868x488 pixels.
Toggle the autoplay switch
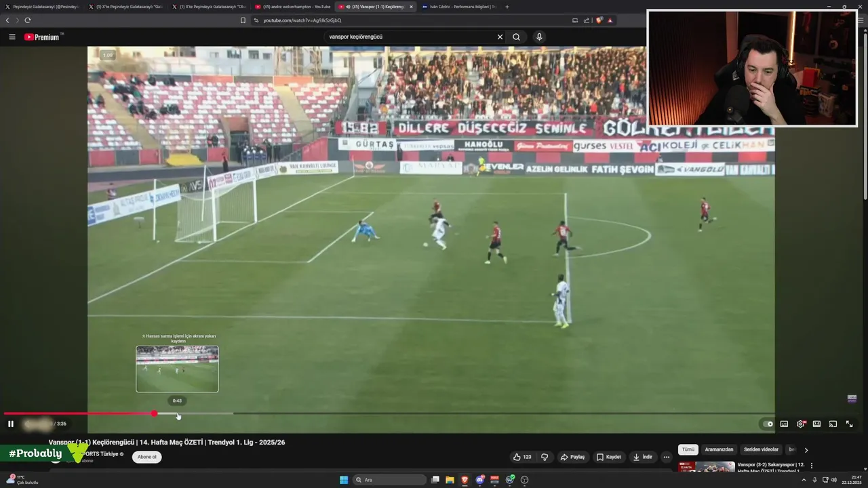(768, 424)
